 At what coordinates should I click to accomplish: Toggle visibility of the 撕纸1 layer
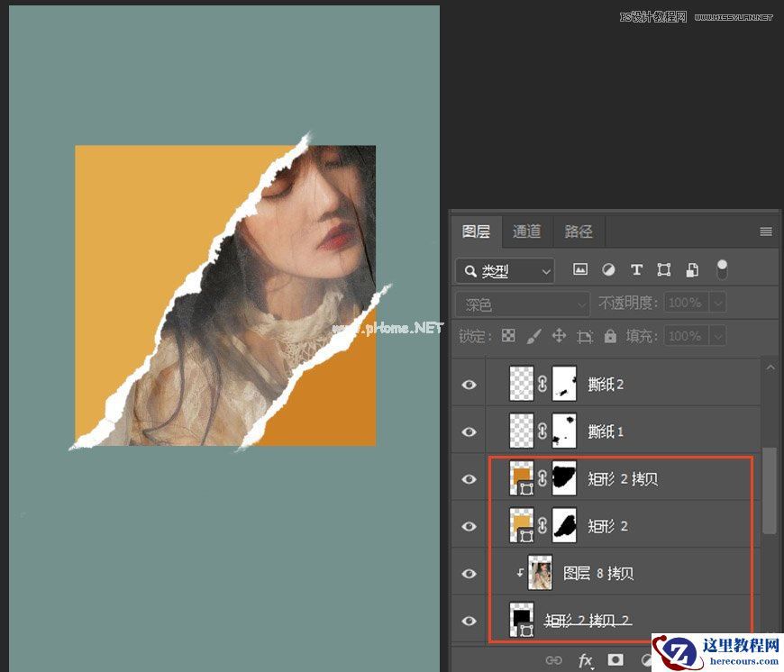(469, 431)
